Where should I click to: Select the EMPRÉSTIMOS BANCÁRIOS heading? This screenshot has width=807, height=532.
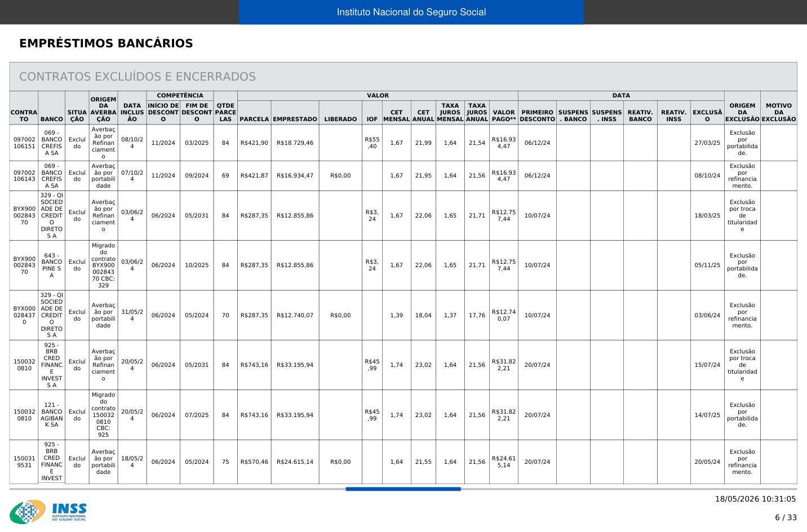(106, 43)
